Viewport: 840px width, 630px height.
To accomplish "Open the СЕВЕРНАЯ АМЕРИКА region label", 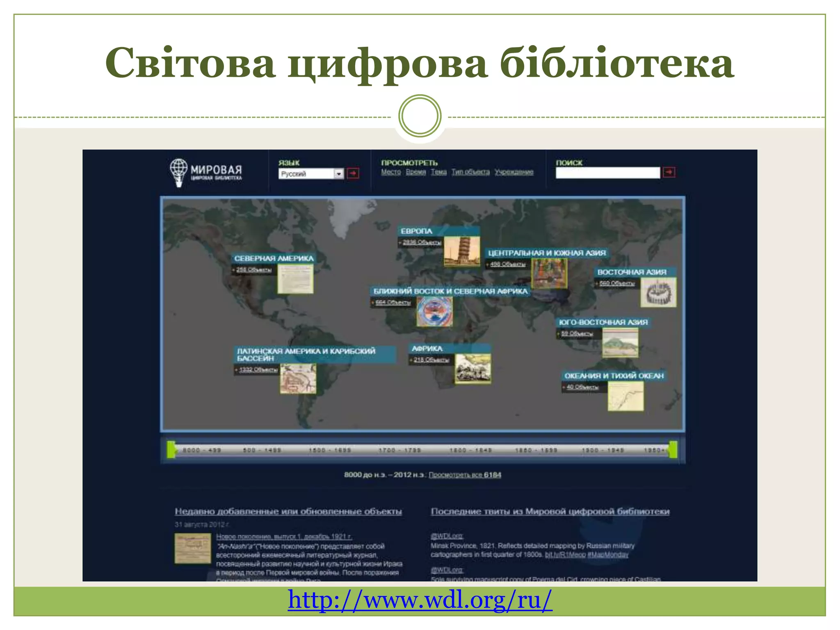I will pos(274,258).
